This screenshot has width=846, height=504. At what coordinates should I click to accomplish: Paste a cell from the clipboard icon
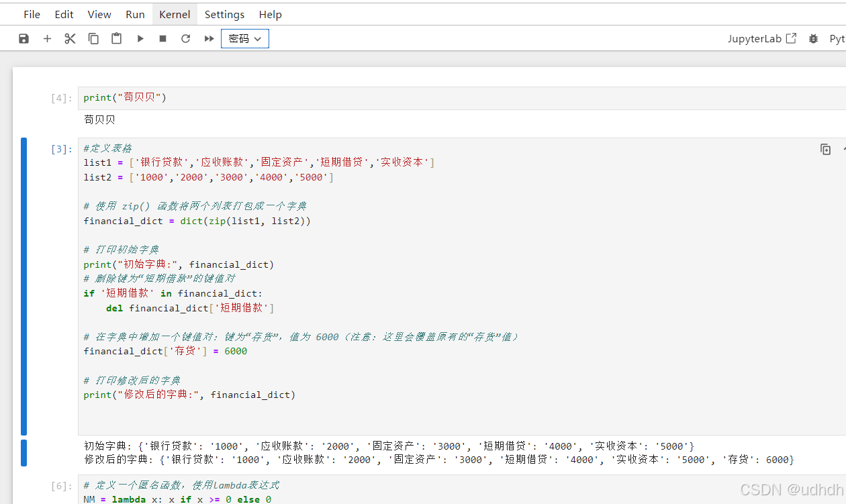(116, 38)
